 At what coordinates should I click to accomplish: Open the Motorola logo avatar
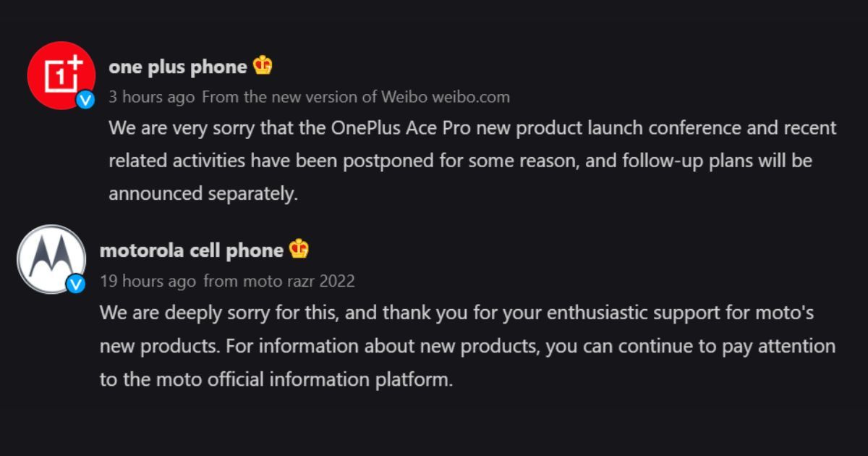(x=52, y=259)
